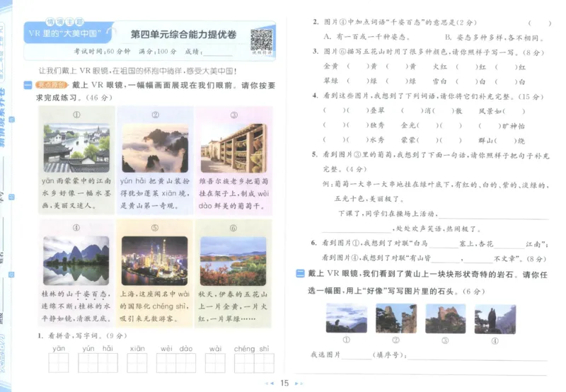This screenshot has width=566, height=392.
Task: Click the caption text under picture ①
Action: point(76,193)
